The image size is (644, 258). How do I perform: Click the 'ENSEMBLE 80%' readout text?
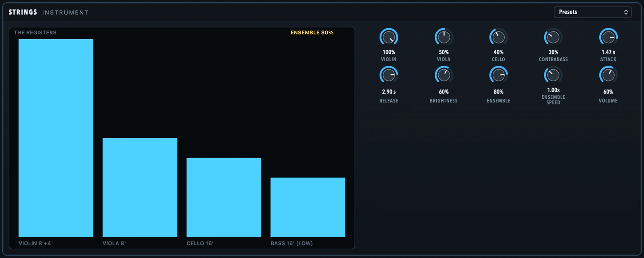[312, 33]
